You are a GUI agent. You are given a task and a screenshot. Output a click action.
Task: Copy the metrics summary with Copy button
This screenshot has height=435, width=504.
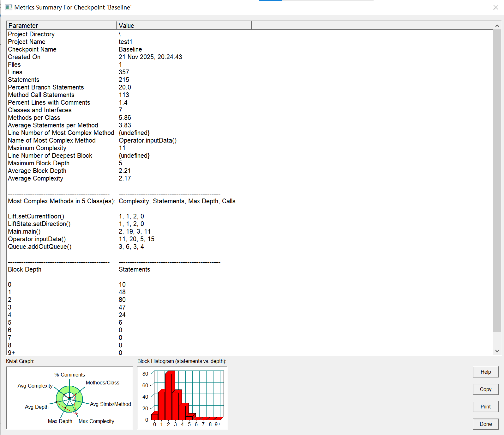click(x=486, y=389)
